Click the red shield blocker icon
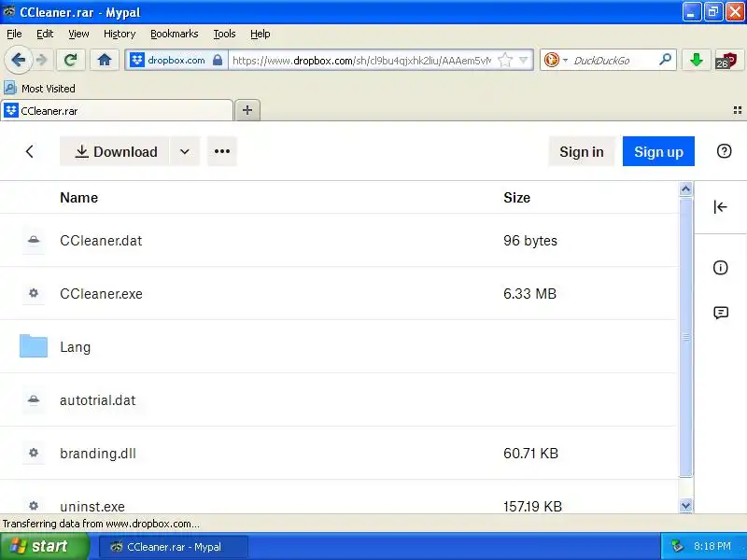This screenshot has height=560, width=747. coord(727,61)
